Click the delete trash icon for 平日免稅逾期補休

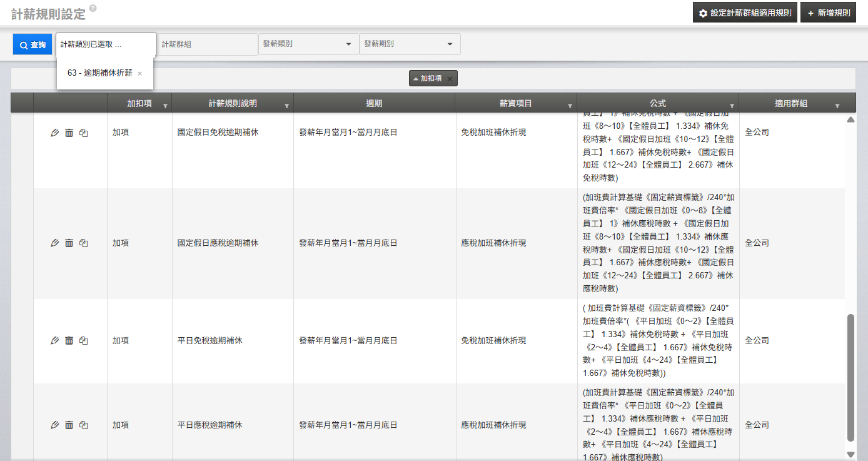[x=69, y=341]
